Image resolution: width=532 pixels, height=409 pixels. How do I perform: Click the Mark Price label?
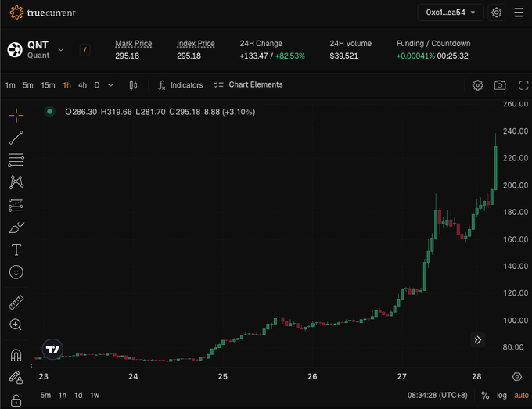[133, 44]
